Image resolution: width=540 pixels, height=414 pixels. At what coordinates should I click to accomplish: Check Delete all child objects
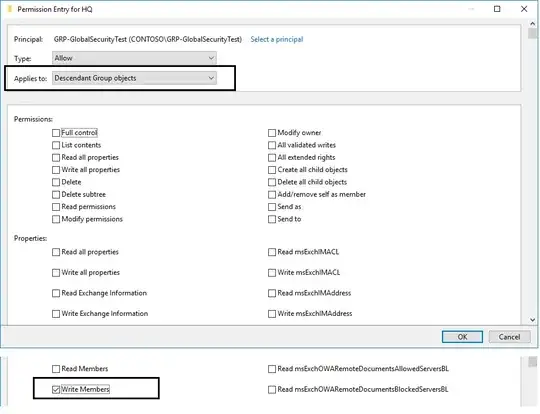pyautogui.click(x=272, y=182)
